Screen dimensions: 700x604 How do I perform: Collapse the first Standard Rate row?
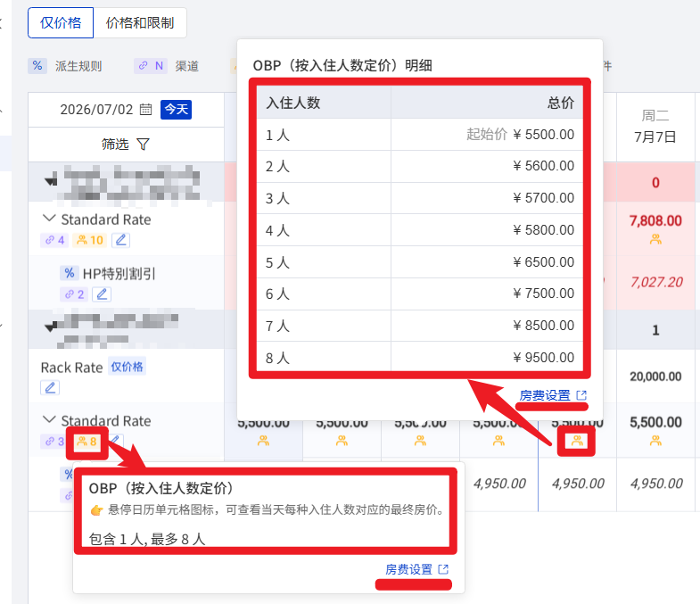49,219
